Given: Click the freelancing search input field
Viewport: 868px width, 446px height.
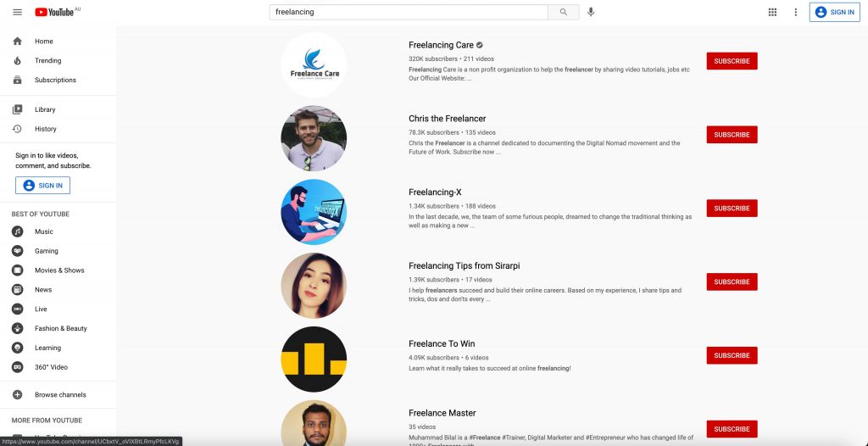Looking at the screenshot, I should [x=409, y=12].
